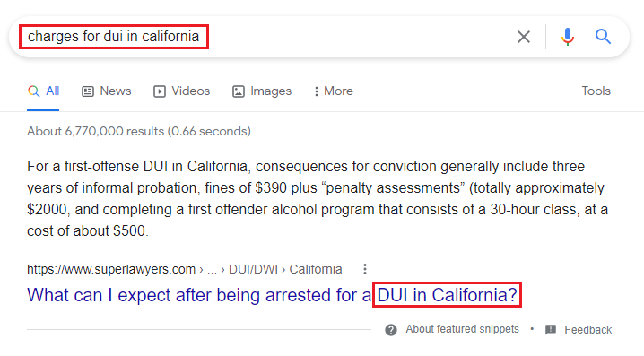Click the Videos tab play icon

coord(160,91)
